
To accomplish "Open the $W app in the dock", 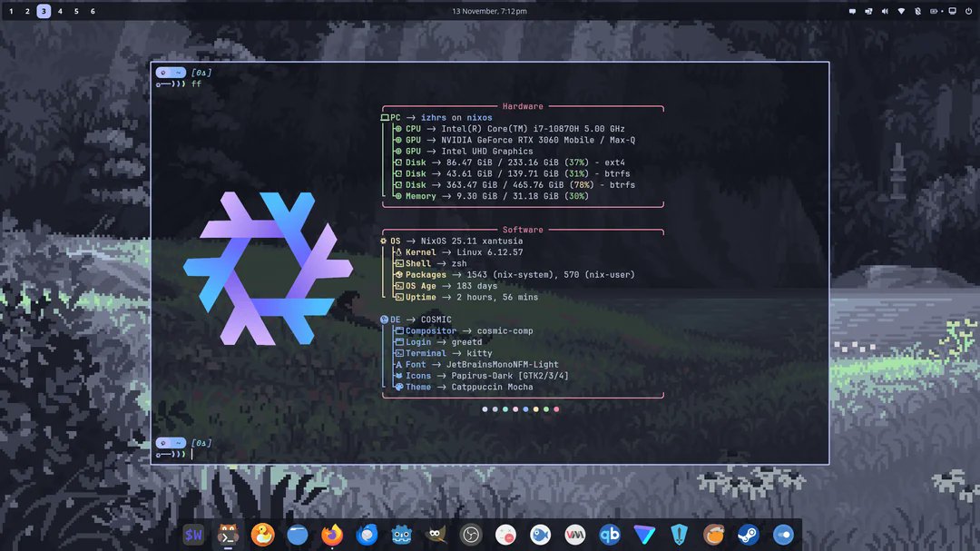I will 193,535.
